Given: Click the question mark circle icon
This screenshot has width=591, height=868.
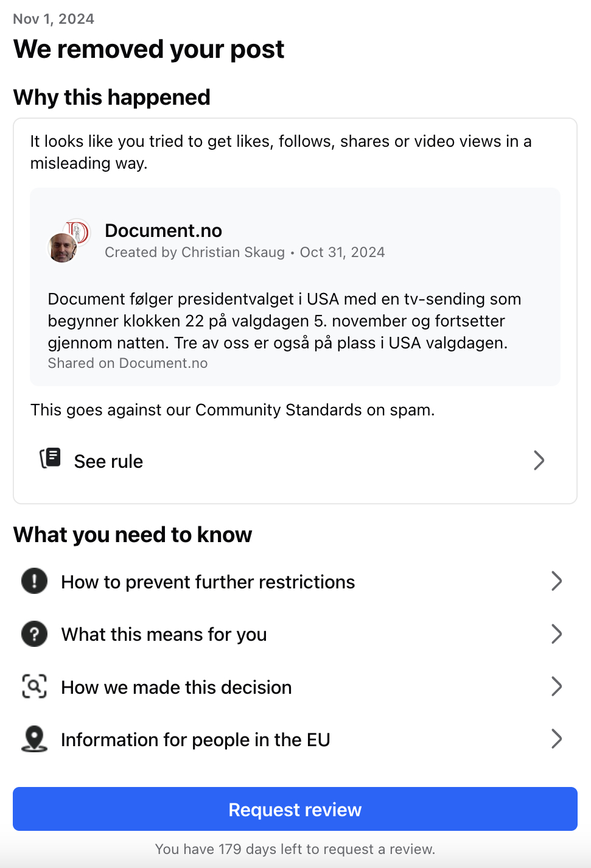Looking at the screenshot, I should tap(35, 634).
